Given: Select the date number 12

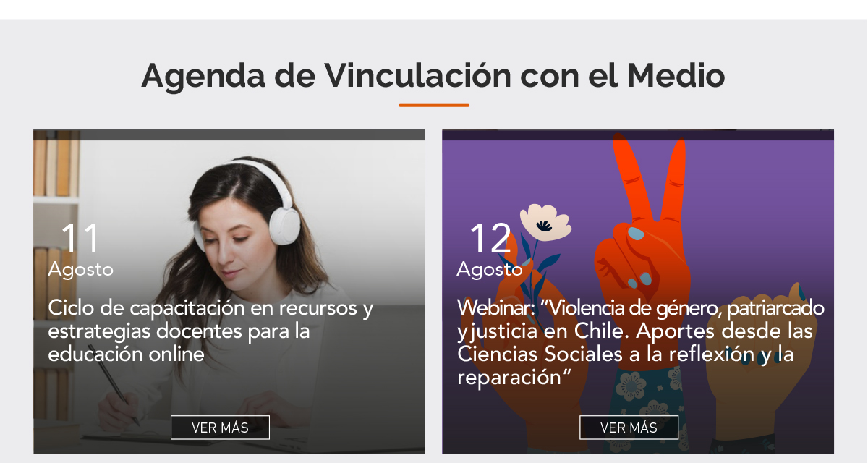Looking at the screenshot, I should click(x=490, y=239).
